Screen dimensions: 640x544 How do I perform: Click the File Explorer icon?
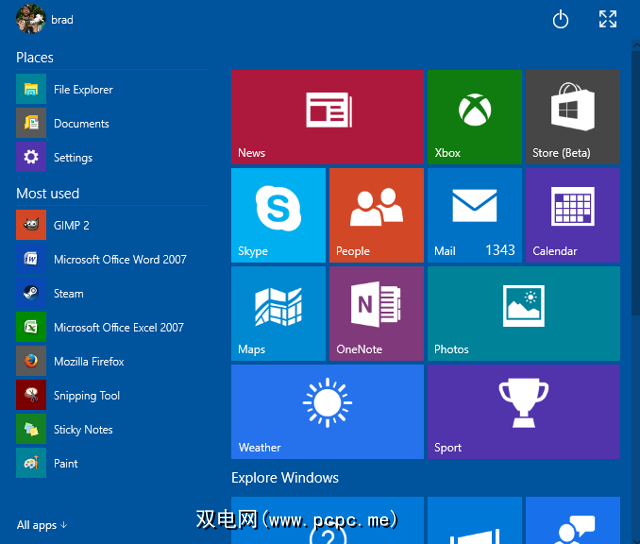pyautogui.click(x=31, y=89)
